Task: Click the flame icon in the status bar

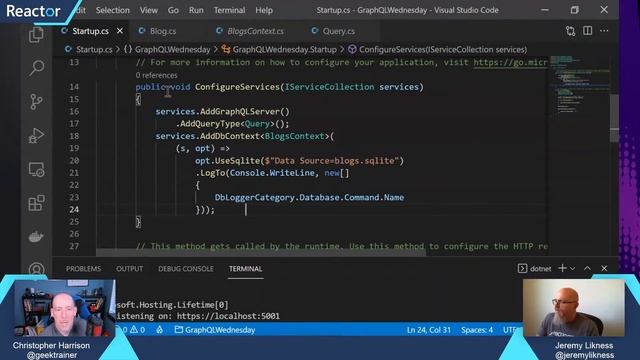Action: pyautogui.click(x=160, y=330)
